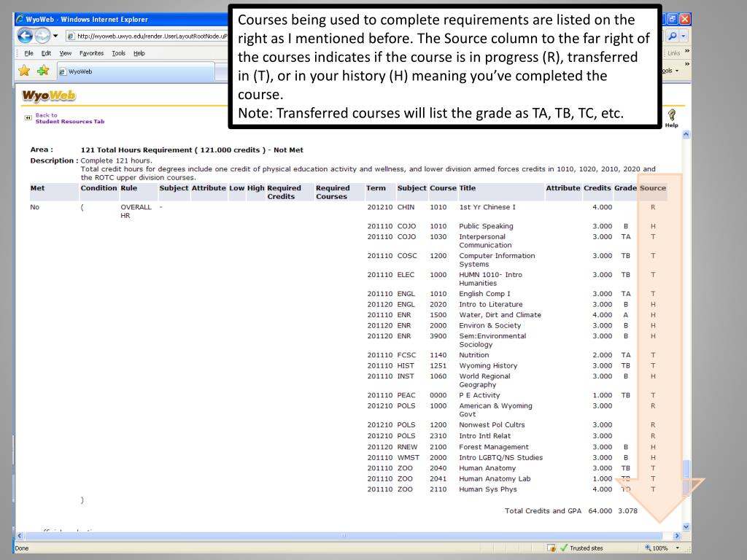Screen dimensions: 747x560
Task: Click the page icon in the address bar
Action: tap(71, 36)
